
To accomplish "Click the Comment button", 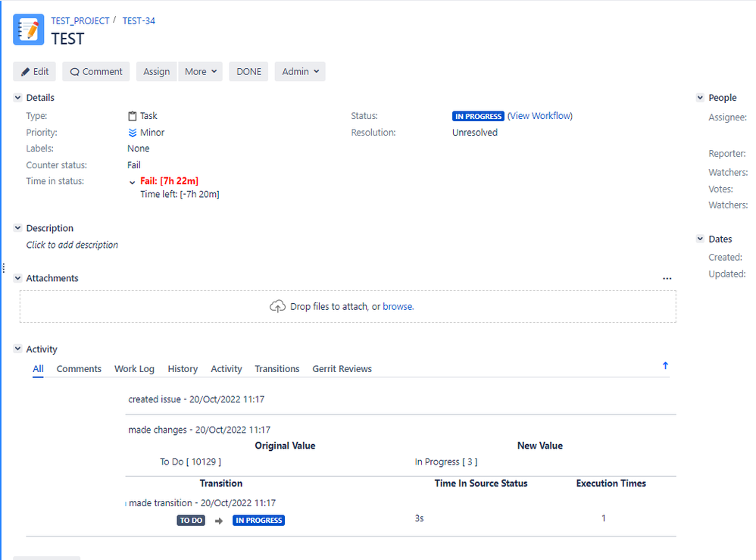I will click(96, 71).
